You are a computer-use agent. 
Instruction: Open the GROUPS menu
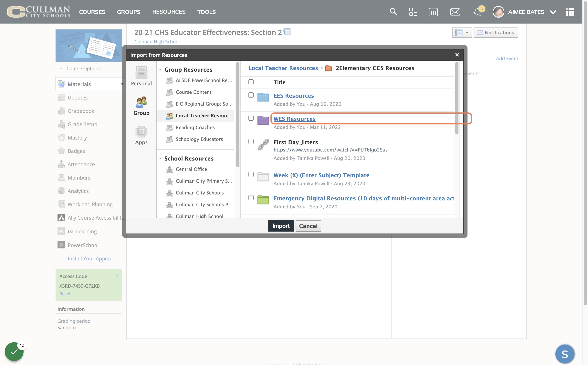(x=129, y=12)
